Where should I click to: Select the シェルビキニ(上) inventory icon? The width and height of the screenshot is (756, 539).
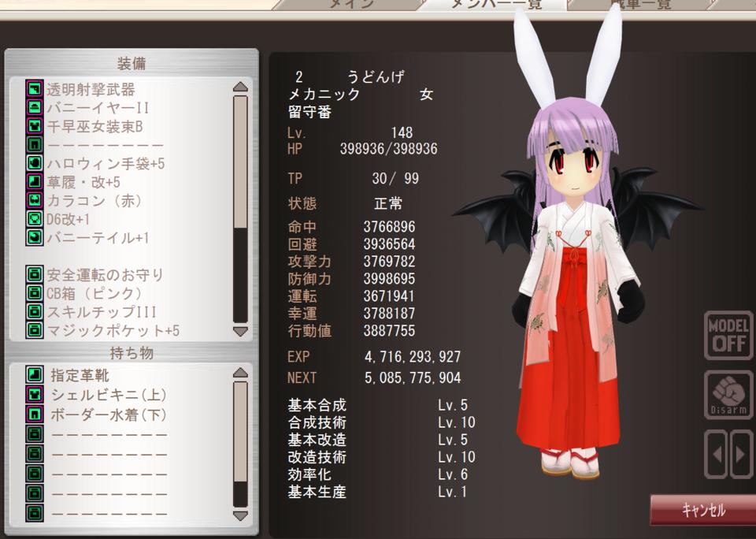click(x=34, y=395)
